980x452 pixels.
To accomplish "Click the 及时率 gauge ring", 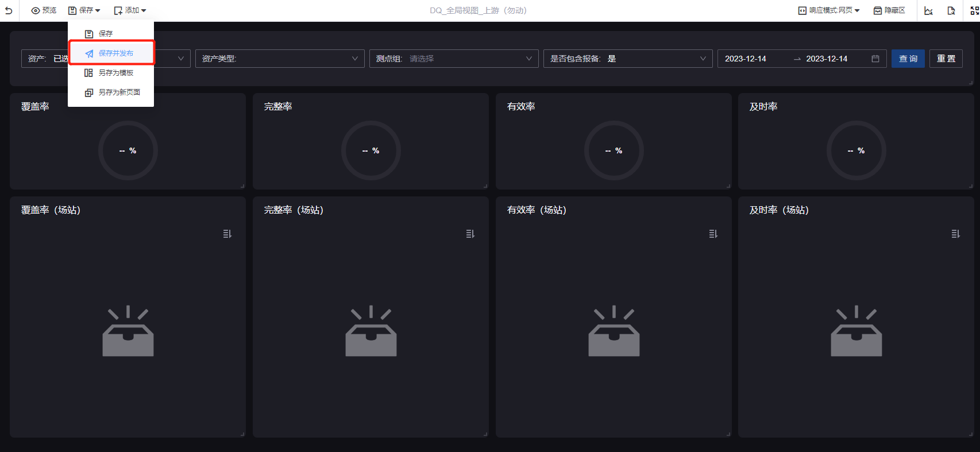I will pos(856,150).
